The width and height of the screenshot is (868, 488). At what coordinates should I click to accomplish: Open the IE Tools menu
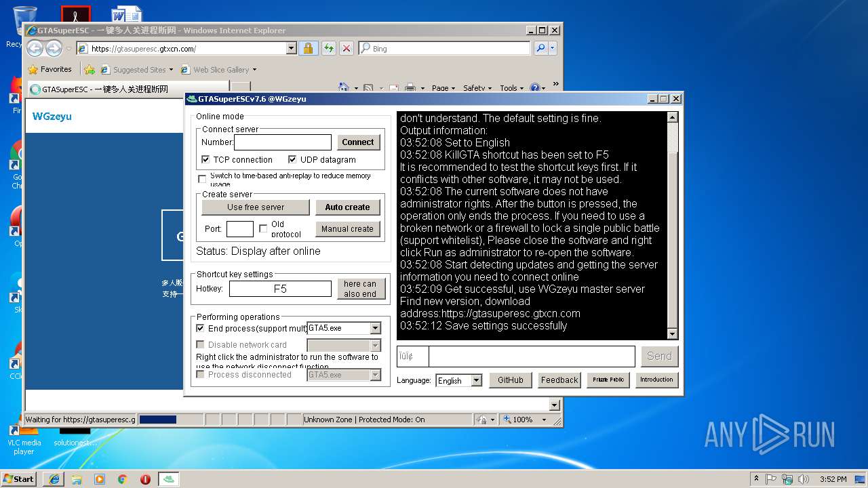point(512,87)
